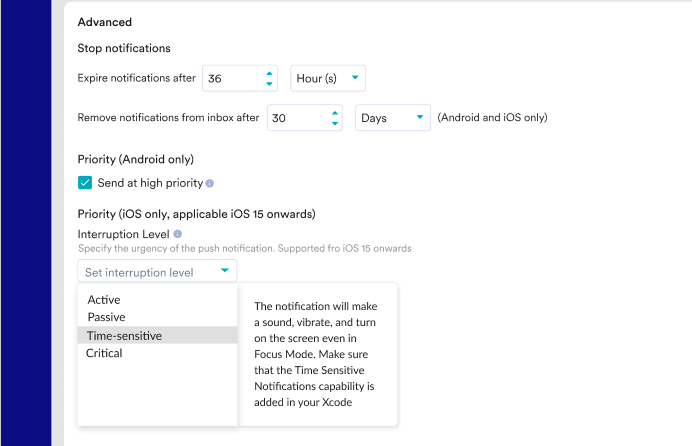Pick the Time-sensitive option
The height and width of the screenshot is (446, 692).
click(x=124, y=336)
